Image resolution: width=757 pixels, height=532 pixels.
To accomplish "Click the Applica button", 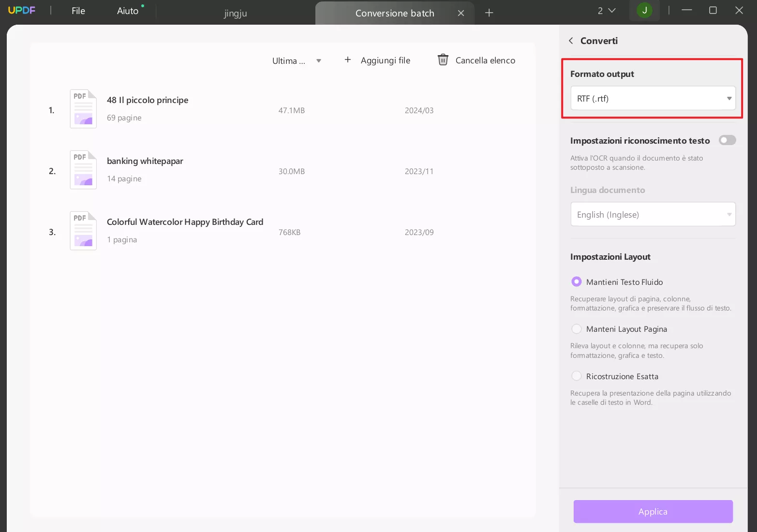I will tap(653, 512).
